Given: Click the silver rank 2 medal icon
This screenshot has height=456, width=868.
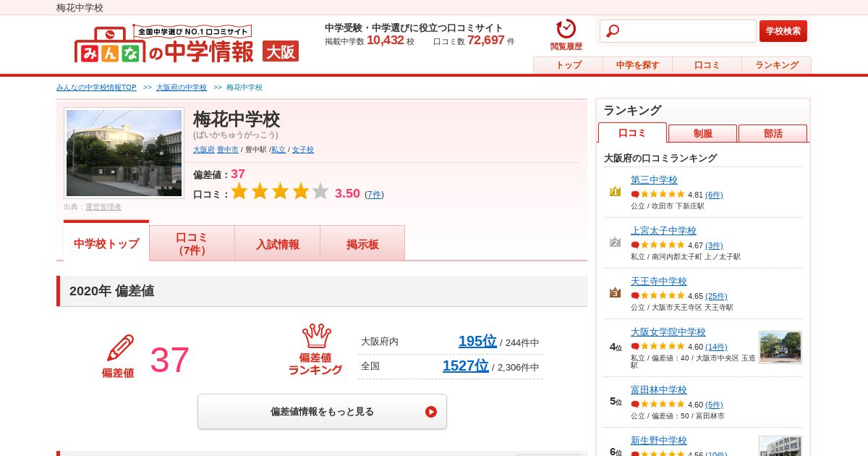Looking at the screenshot, I should click(x=615, y=242).
